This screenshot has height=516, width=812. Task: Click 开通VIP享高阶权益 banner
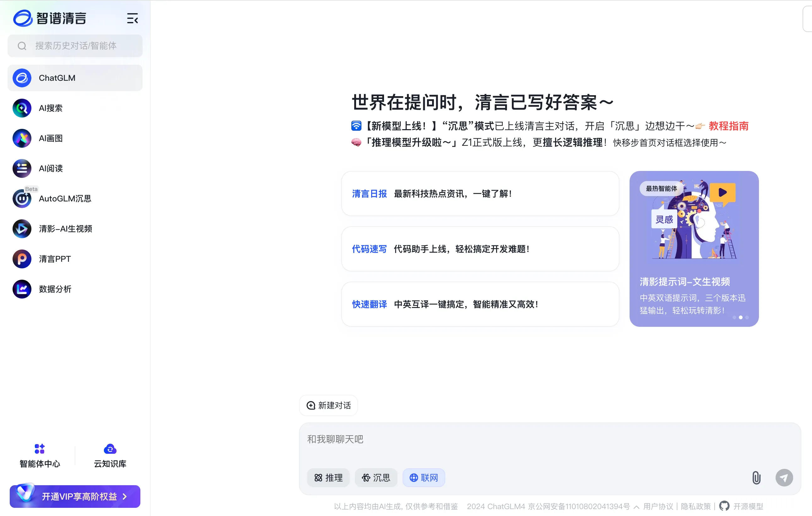[75, 497]
